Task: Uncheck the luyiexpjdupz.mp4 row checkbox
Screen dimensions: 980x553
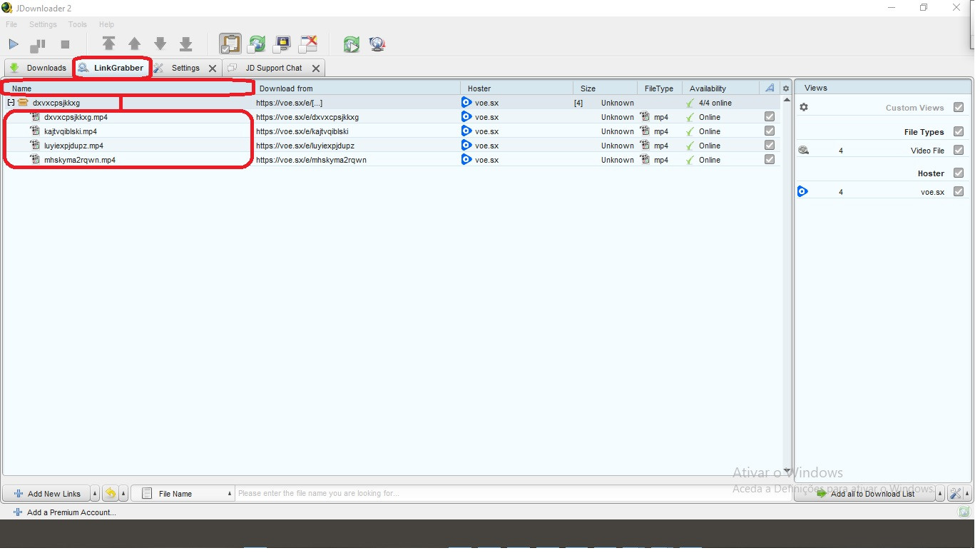Action: tap(769, 145)
